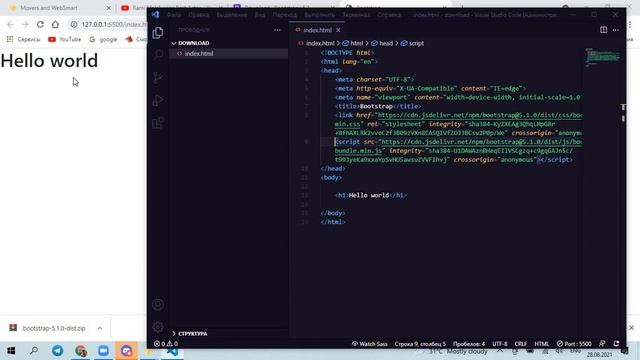Image resolution: width=640 pixels, height=360 pixels.
Task: Open the Extensions view in activity bar
Action: coord(158,123)
